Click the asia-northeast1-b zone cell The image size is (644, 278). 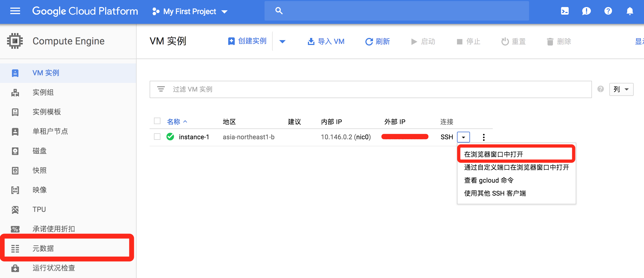pyautogui.click(x=249, y=137)
